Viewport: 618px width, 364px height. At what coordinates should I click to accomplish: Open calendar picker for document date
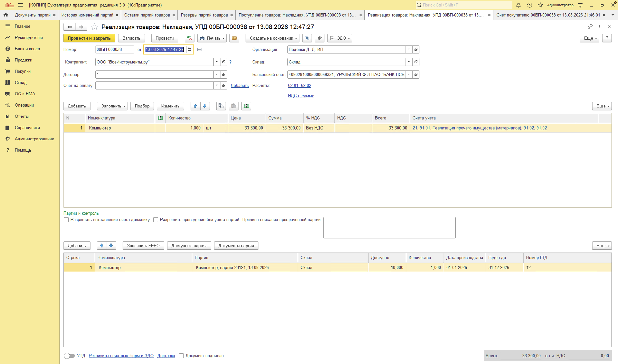coord(189,49)
